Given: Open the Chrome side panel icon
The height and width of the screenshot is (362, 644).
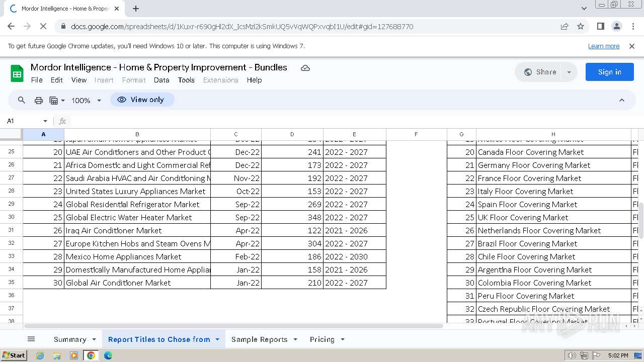Looking at the screenshot, I should coord(600,26).
